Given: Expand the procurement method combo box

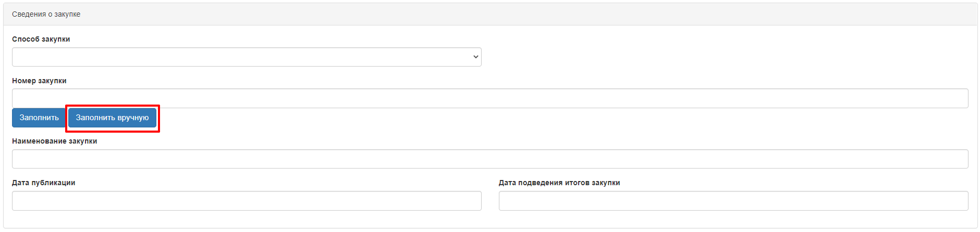Looking at the screenshot, I should 247,57.
